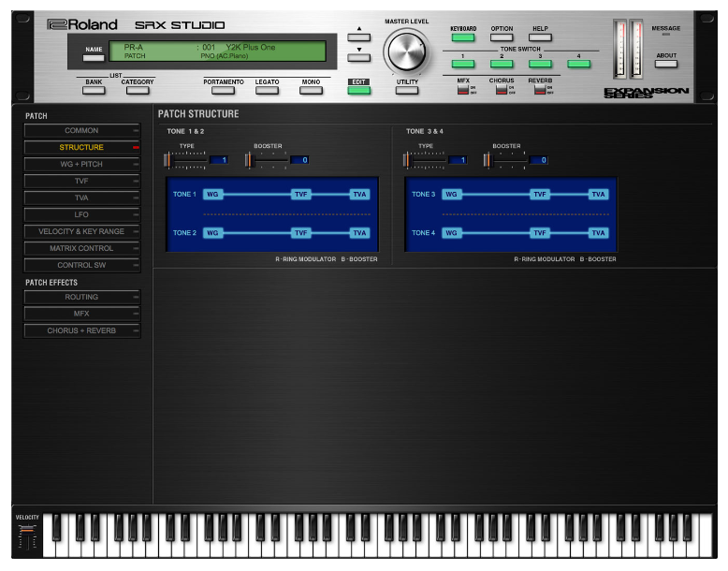This screenshot has height=571, width=728.
Task: Toggle Tone Switch 1
Action: click(x=463, y=64)
